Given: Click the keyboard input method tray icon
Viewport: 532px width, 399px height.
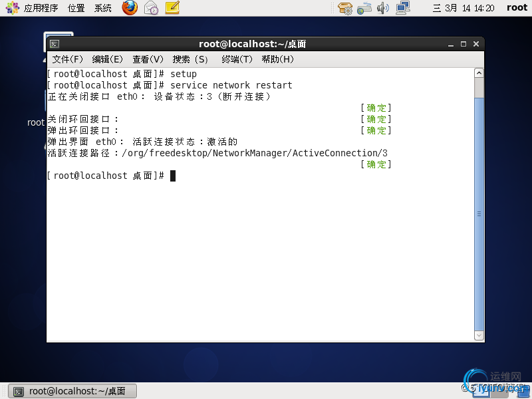Looking at the screenshot, I should [364, 8].
